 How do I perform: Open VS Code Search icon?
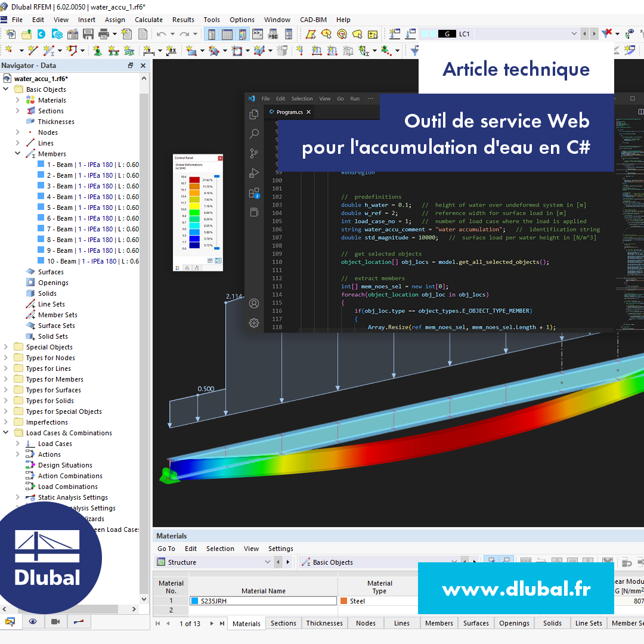click(254, 134)
